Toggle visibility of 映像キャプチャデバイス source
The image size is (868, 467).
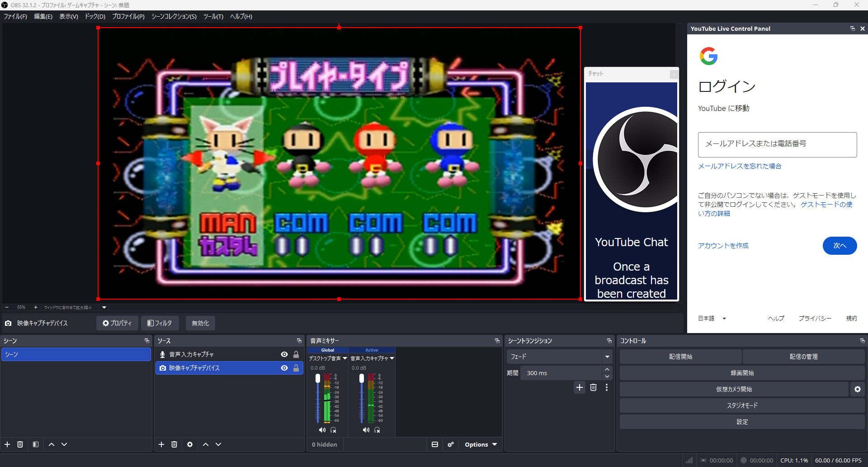(x=284, y=368)
